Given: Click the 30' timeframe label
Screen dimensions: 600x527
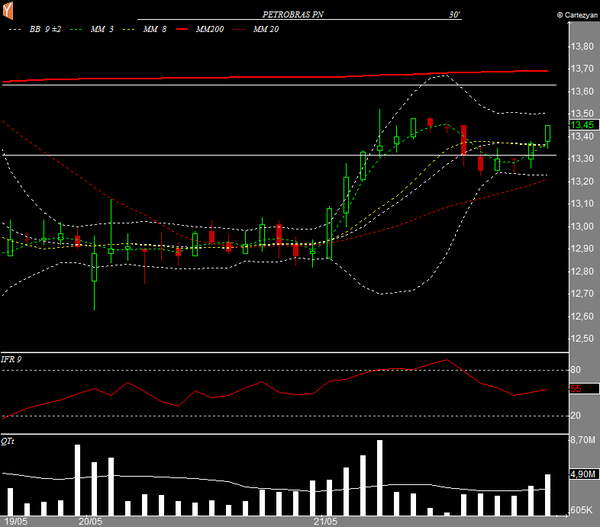Looking at the screenshot, I should (455, 16).
